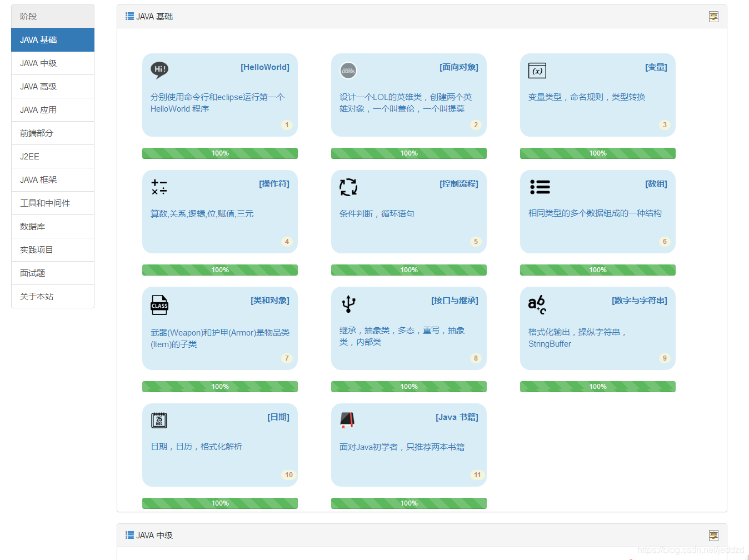Click the 面向对象 LOL hero description text
Screen dimensions: 749x560
click(x=406, y=103)
